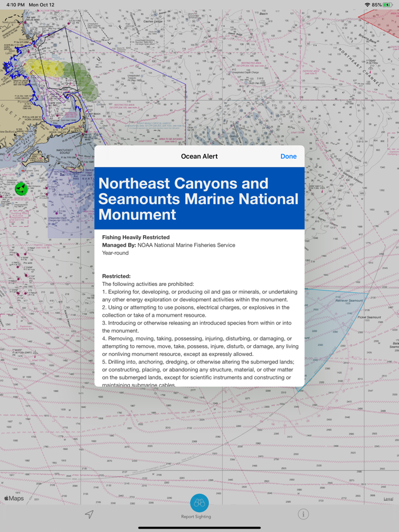Tap the 'Report Sighting' label
The height and width of the screenshot is (532, 399).
[196, 517]
